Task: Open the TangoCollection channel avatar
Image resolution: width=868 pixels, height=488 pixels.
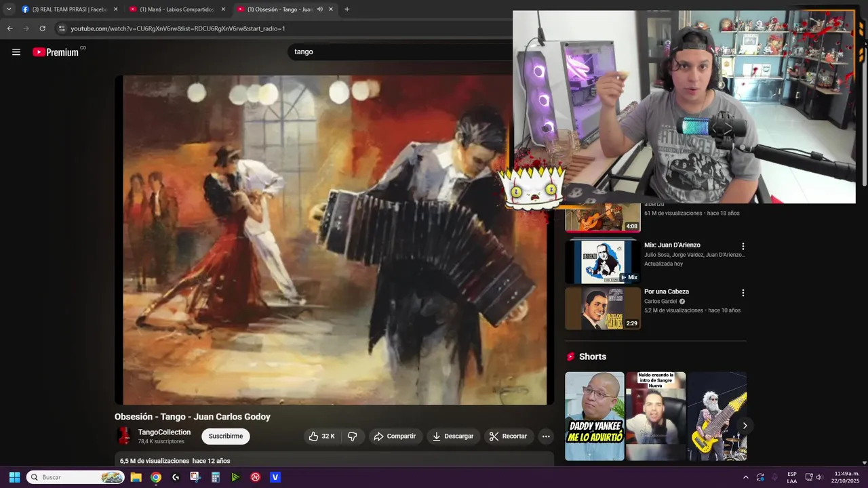Action: (124, 436)
